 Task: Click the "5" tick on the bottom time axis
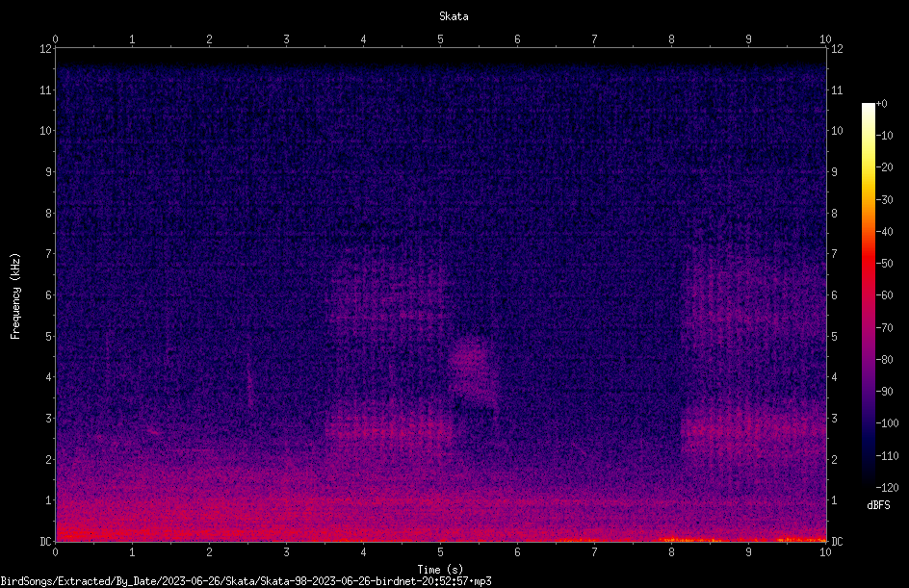[x=441, y=552]
